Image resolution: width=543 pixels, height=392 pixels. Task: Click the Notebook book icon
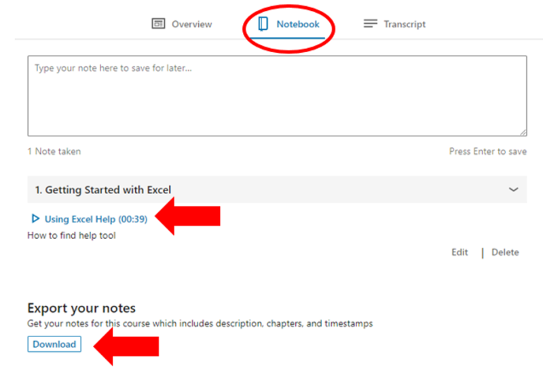(263, 24)
